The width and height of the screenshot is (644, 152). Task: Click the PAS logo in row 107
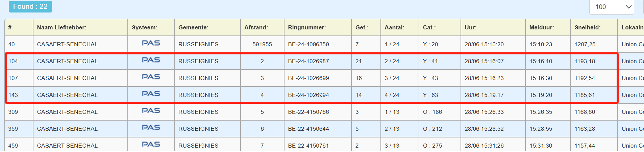[x=151, y=77]
